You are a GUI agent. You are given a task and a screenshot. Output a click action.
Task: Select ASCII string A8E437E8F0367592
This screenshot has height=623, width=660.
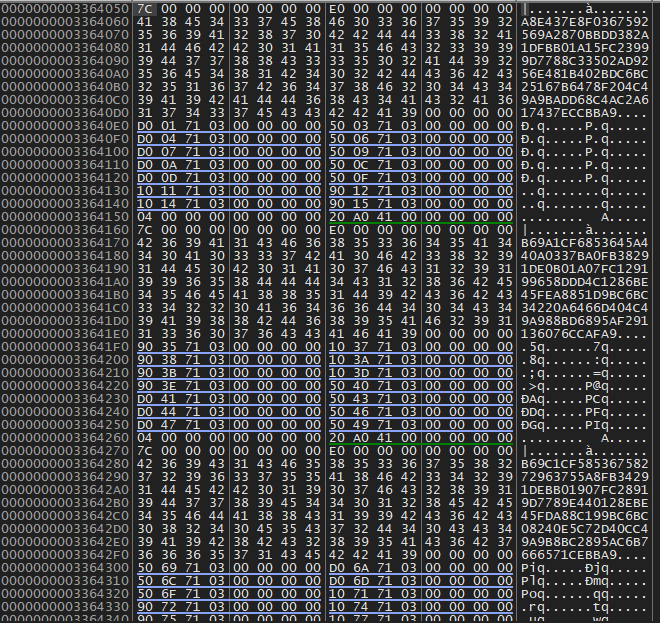coord(585,22)
